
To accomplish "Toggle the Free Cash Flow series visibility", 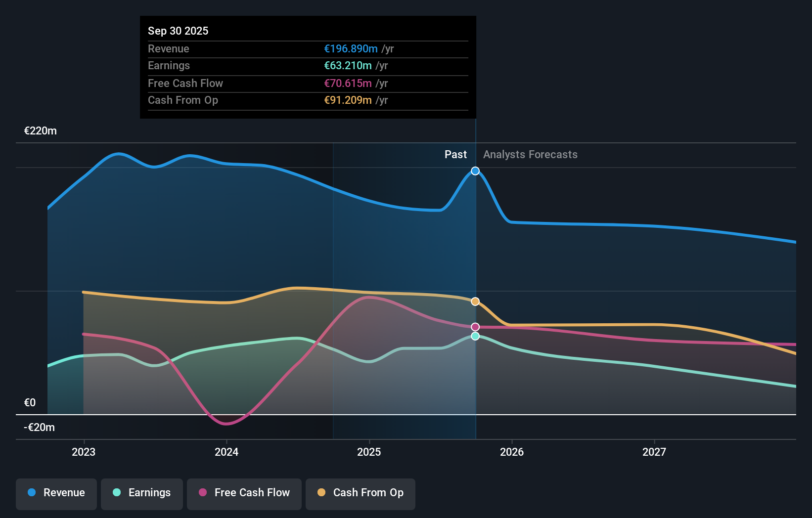I will [244, 493].
